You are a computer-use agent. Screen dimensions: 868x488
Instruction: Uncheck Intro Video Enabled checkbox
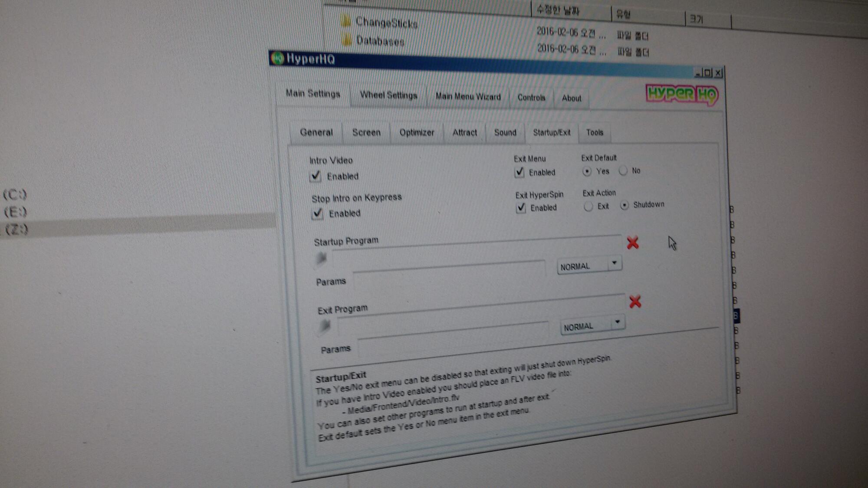click(316, 176)
